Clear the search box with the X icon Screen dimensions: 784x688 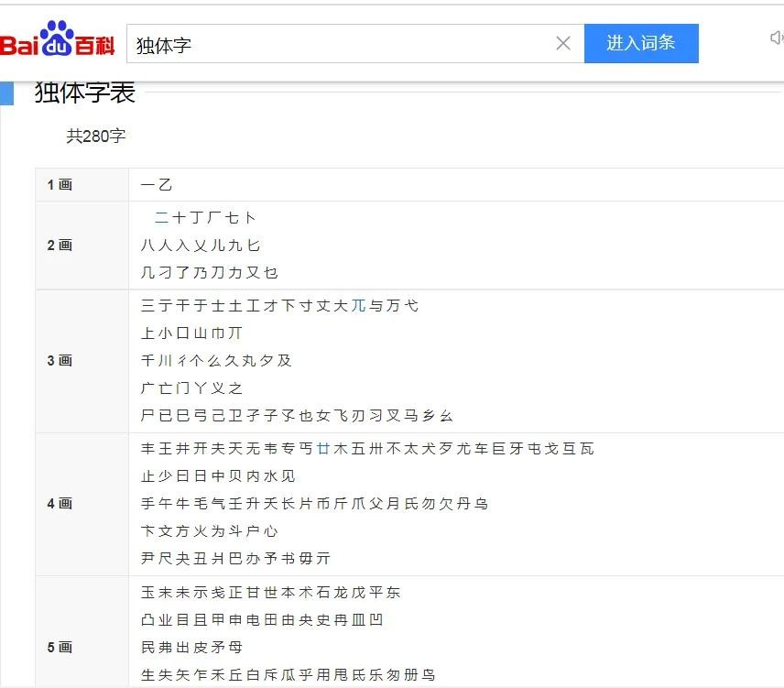point(563,43)
